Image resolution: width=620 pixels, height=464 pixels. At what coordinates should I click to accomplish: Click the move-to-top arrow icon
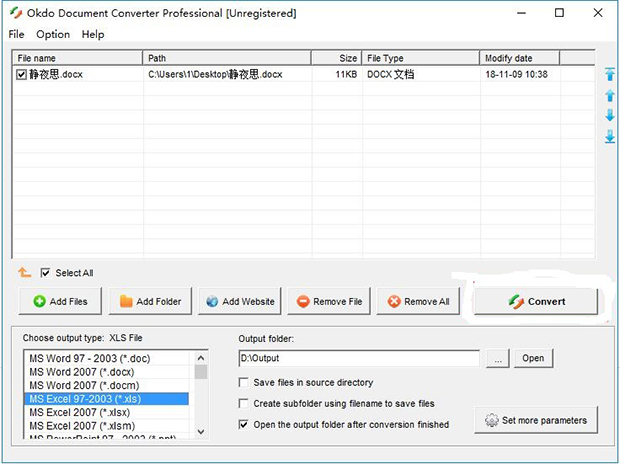pos(609,75)
